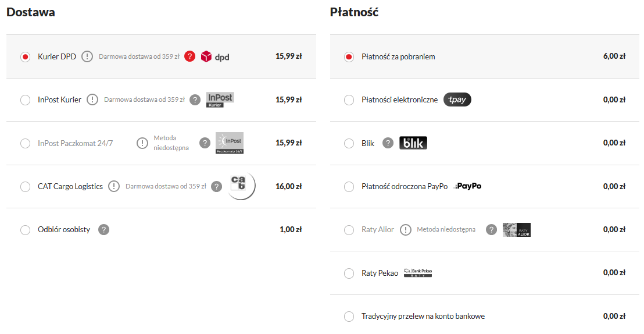Select Odbiór osobisty pickup radio button
This screenshot has height=334, width=644.
[x=25, y=230]
